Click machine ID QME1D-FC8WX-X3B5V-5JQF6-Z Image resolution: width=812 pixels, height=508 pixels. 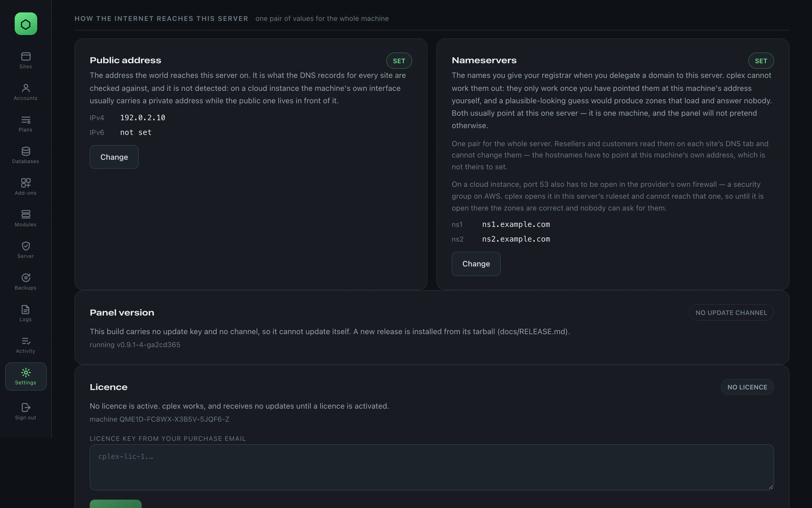click(159, 419)
